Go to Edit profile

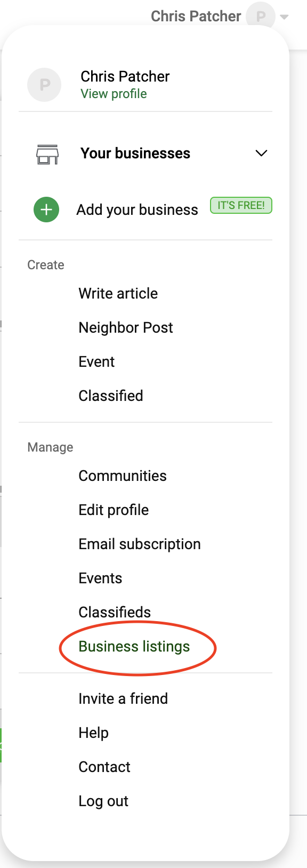[114, 510]
